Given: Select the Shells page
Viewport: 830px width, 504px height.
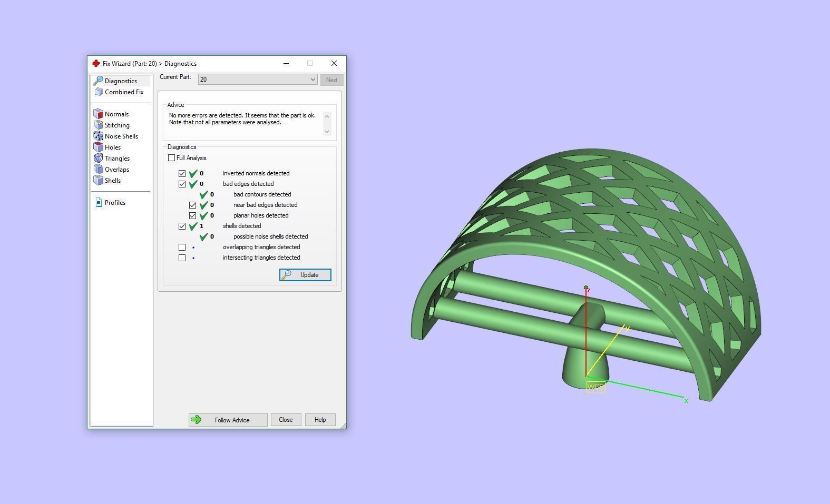Looking at the screenshot, I should 113,181.
